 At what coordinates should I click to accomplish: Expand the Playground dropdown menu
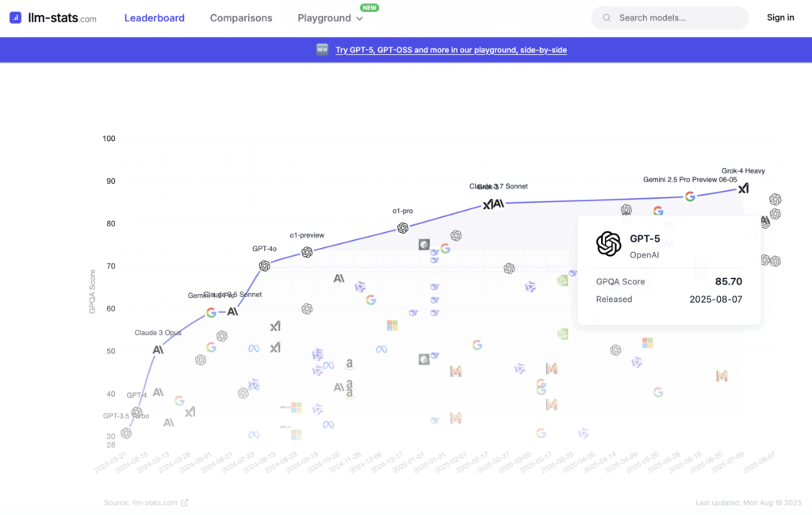click(x=331, y=18)
